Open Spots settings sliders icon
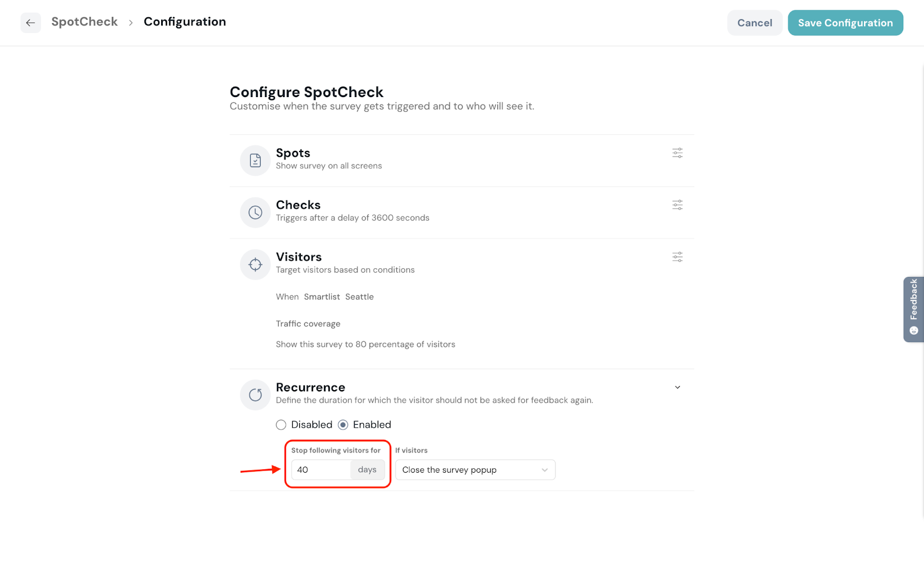This screenshot has height=578, width=924. click(x=677, y=153)
